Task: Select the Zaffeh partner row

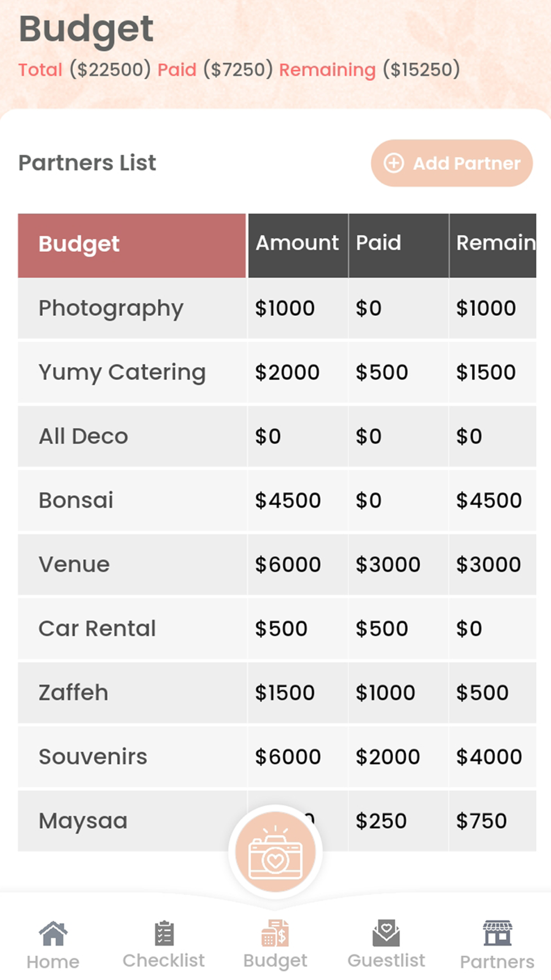Action: (277, 693)
